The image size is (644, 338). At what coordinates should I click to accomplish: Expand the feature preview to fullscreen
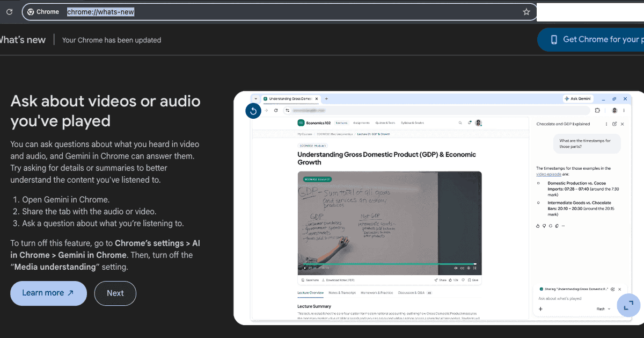coord(628,305)
